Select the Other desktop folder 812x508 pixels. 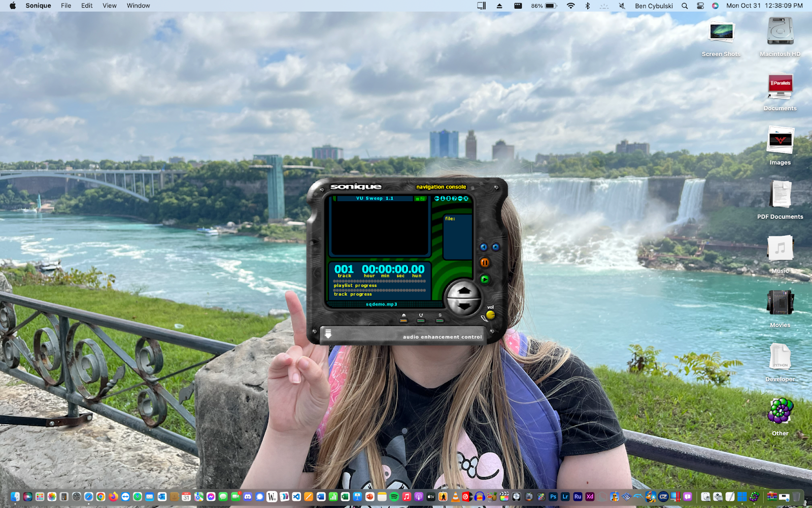click(x=780, y=417)
